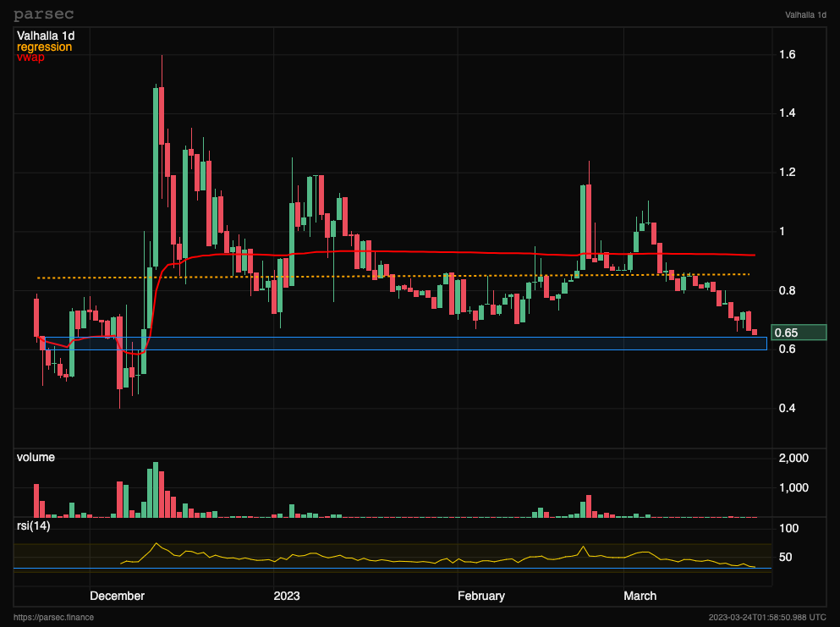Click the 2023 time axis label
This screenshot has width=840, height=627.
287,596
